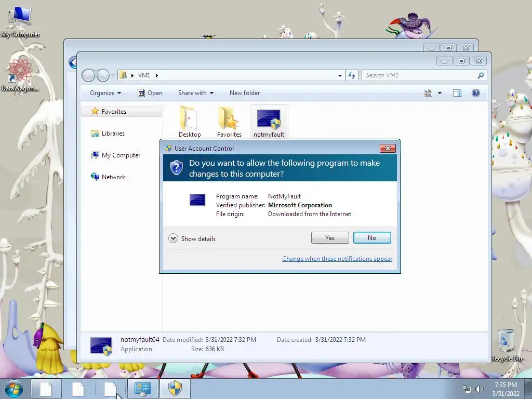Image resolution: width=532 pixels, height=399 pixels.
Task: Close the background Explorer window
Action: pyautogui.click(x=466, y=48)
